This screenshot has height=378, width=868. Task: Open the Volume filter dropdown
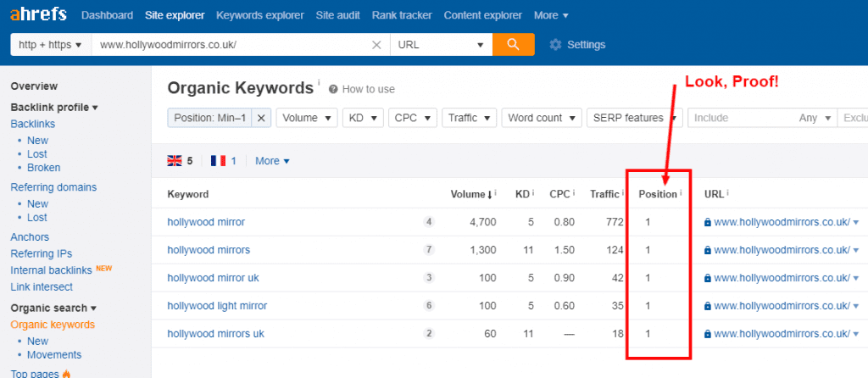(x=306, y=118)
